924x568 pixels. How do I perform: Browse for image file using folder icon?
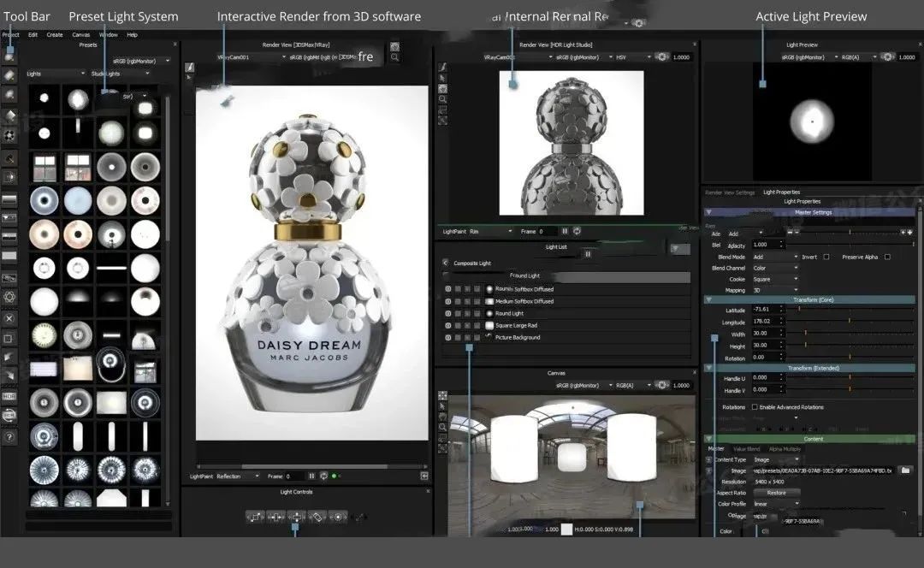905,470
